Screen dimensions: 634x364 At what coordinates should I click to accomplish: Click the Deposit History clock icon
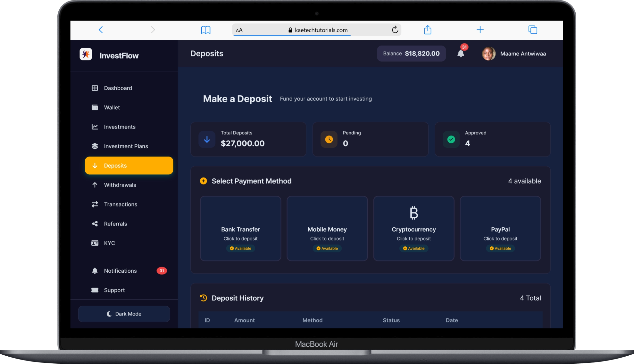click(204, 298)
